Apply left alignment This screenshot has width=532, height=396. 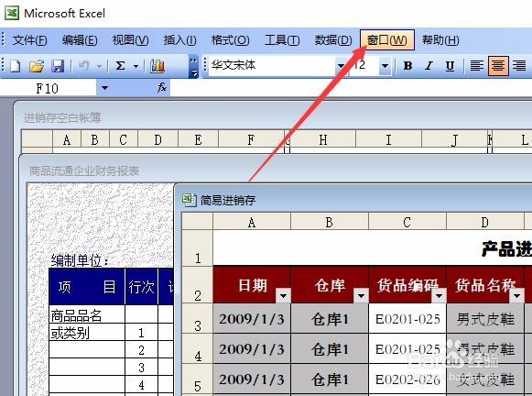tap(476, 65)
